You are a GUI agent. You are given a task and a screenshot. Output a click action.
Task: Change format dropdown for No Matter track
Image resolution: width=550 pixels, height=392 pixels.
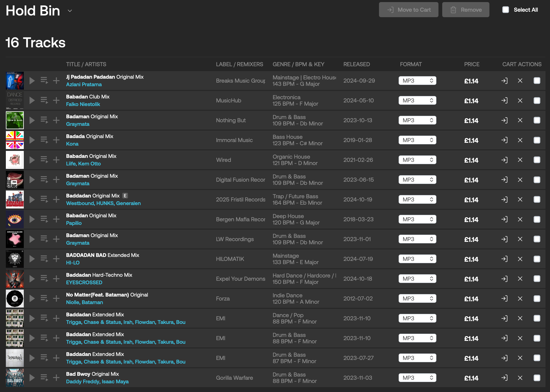(417, 299)
